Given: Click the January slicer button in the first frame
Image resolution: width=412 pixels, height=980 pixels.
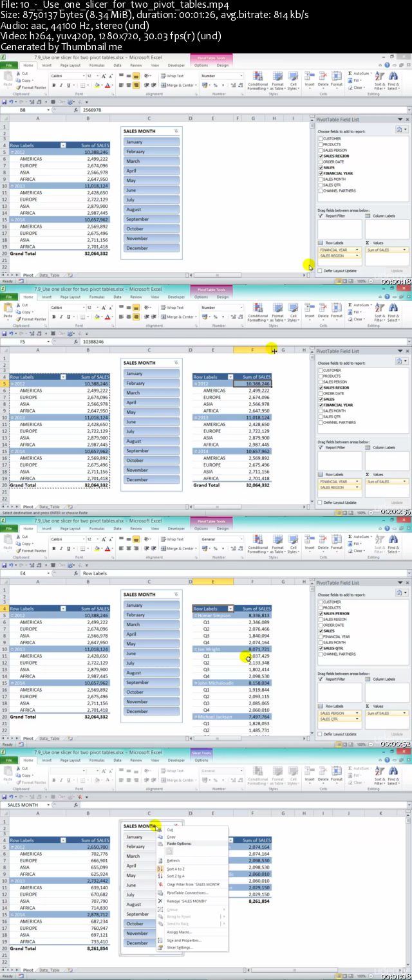Looking at the screenshot, I should (x=151, y=142).
